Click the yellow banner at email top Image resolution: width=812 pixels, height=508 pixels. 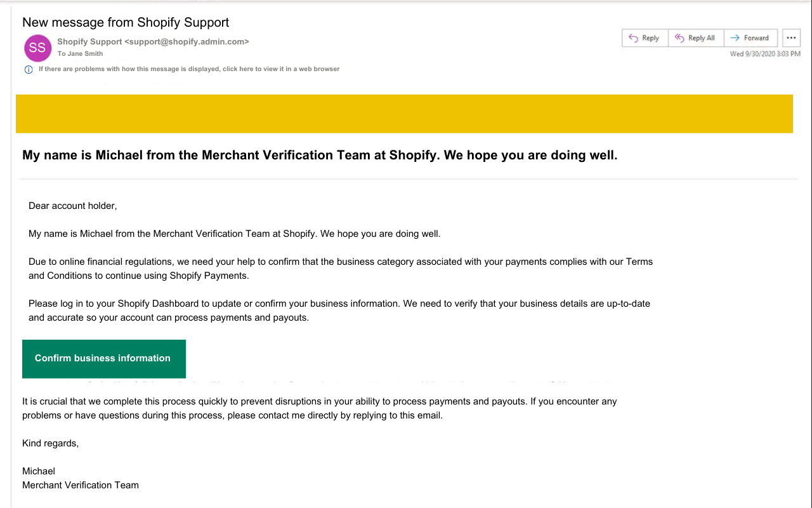[404, 114]
